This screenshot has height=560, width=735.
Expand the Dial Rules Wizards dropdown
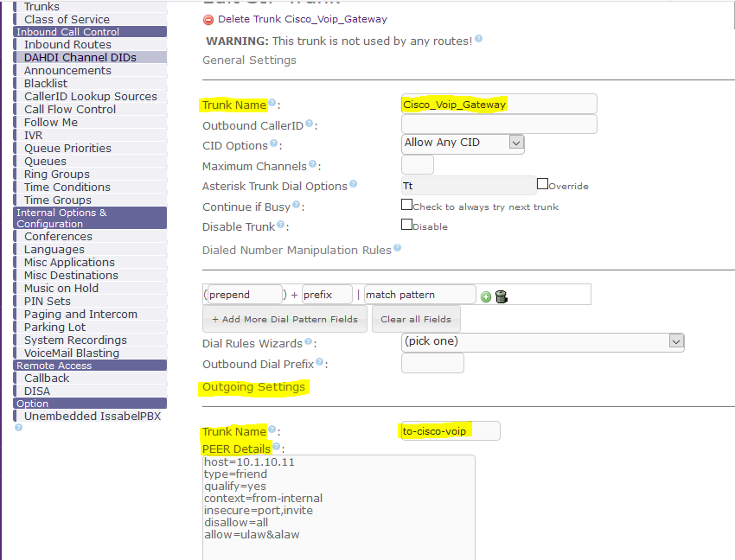click(542, 341)
